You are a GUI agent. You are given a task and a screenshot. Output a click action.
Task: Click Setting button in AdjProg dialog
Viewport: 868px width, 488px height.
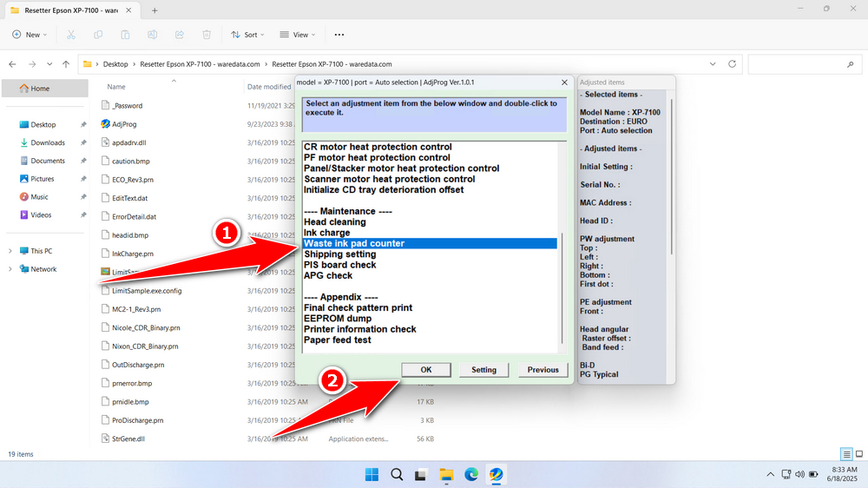483,369
